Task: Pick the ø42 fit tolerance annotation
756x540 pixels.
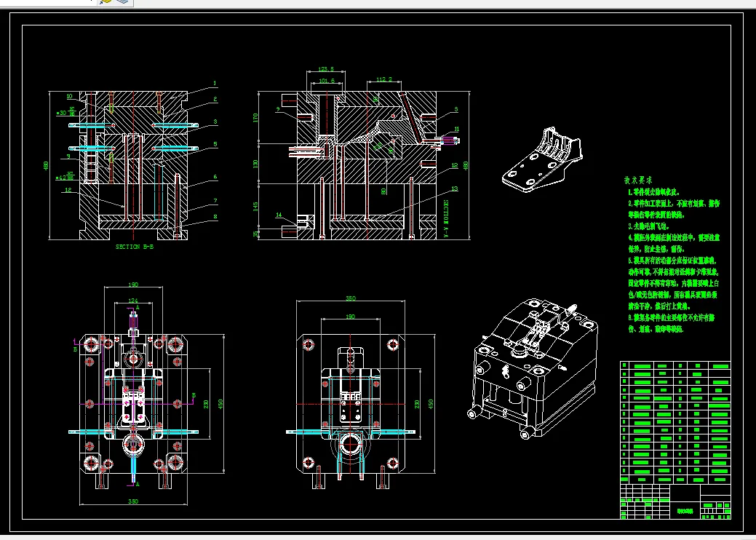Action: point(66,178)
